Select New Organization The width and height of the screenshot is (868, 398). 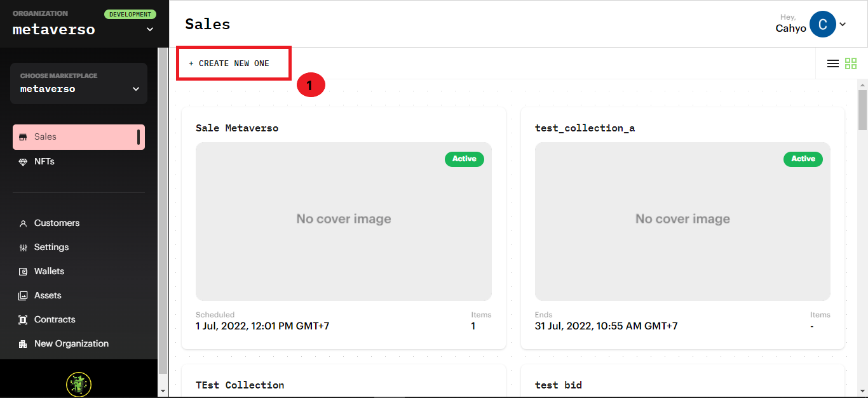(71, 344)
